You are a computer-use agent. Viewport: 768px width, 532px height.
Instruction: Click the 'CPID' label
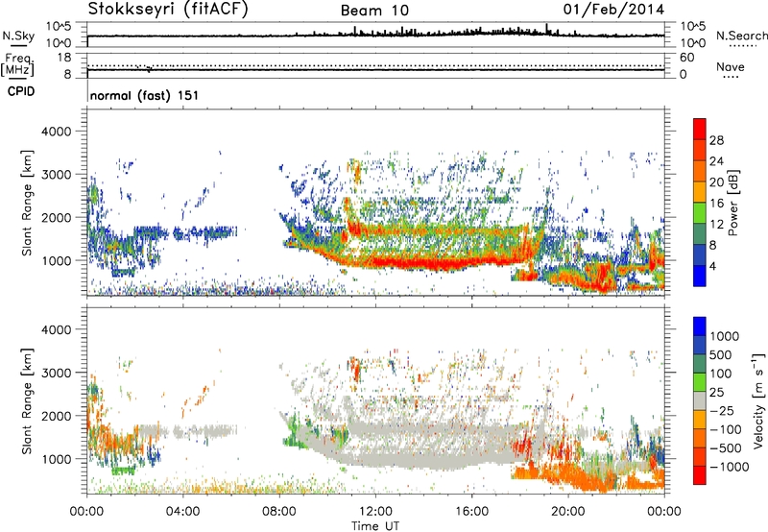click(21, 91)
